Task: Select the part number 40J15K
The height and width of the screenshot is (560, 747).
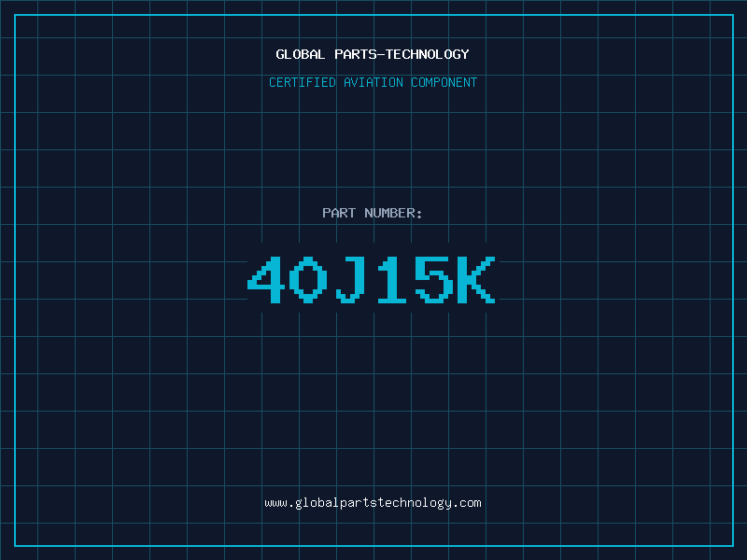Action: click(372, 279)
